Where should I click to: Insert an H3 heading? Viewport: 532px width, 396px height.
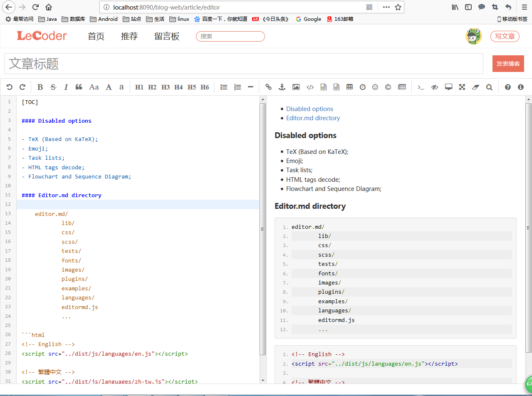[x=166, y=87]
